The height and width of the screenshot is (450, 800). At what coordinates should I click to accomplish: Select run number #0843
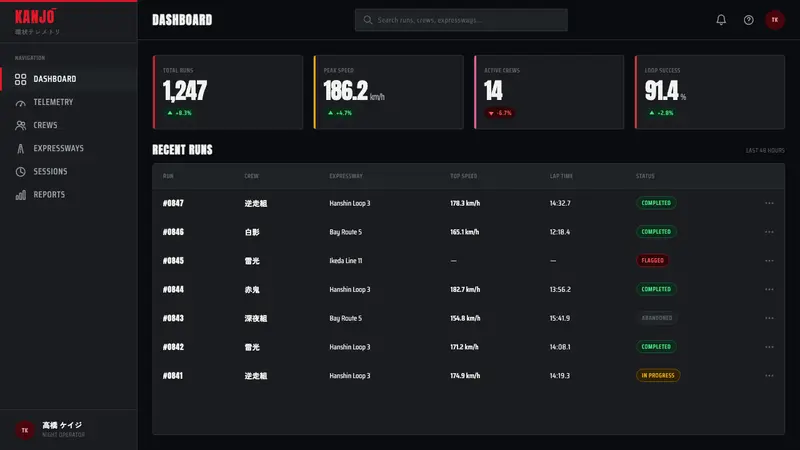pos(173,318)
